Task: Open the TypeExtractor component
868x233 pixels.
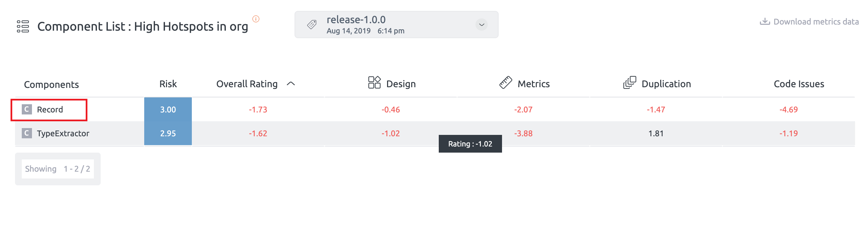Action: coord(63,133)
